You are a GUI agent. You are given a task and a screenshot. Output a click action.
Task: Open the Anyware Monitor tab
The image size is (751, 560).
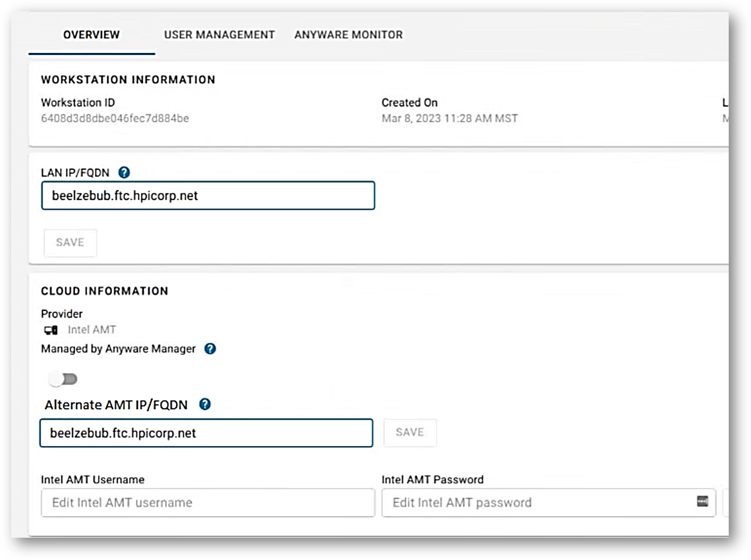pos(348,34)
